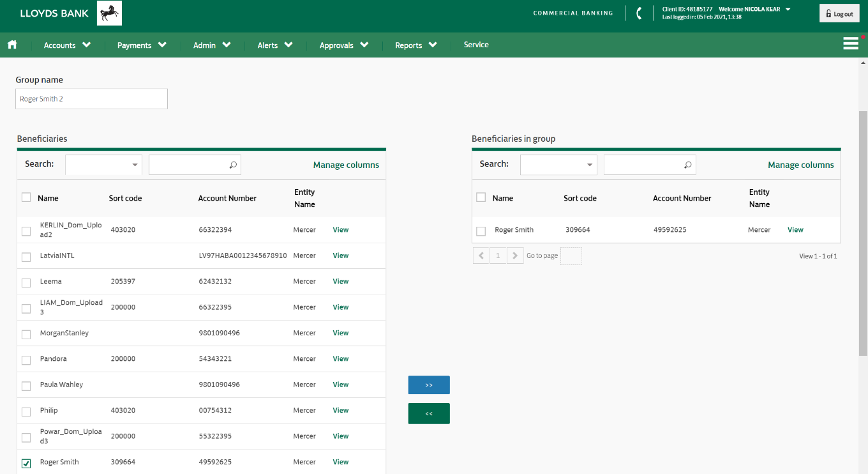Open the Admin menu
Image resolution: width=868 pixels, height=474 pixels.
tap(212, 45)
